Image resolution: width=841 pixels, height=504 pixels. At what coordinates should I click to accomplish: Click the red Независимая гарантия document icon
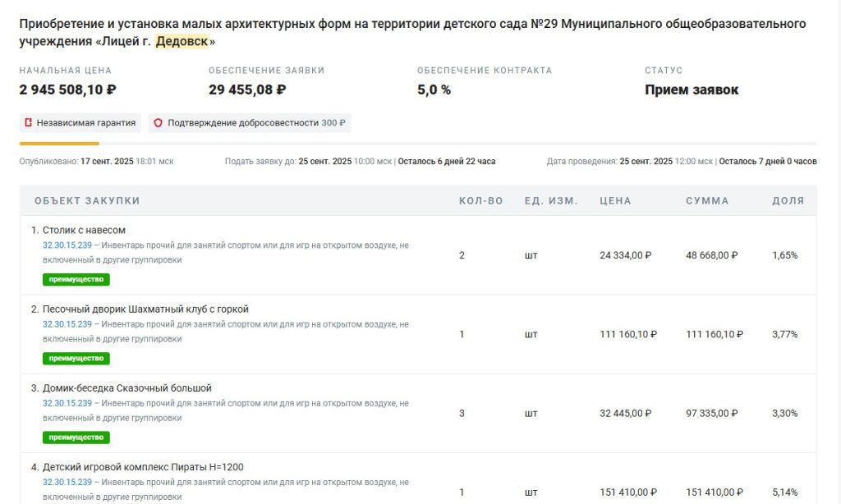click(x=29, y=123)
